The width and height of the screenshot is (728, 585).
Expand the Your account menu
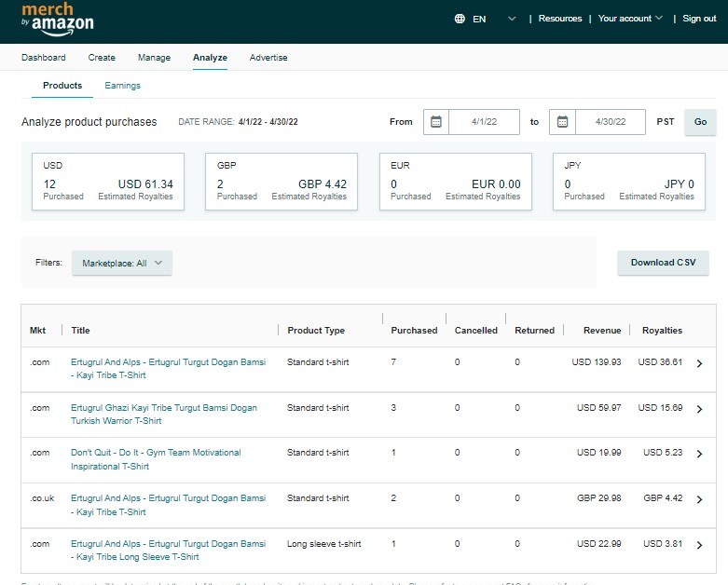click(630, 19)
